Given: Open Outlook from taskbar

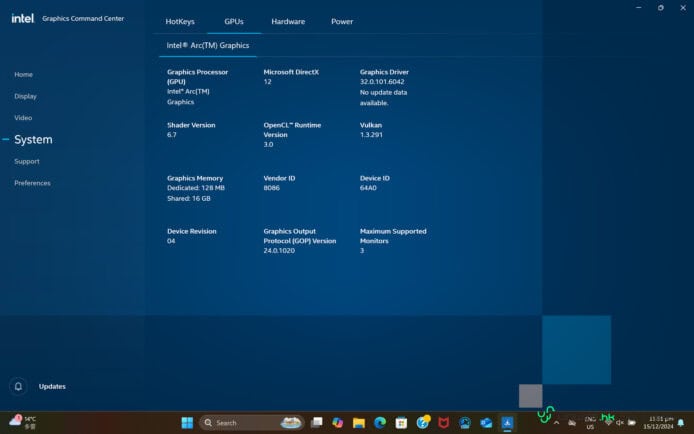Looking at the screenshot, I should coord(486,423).
